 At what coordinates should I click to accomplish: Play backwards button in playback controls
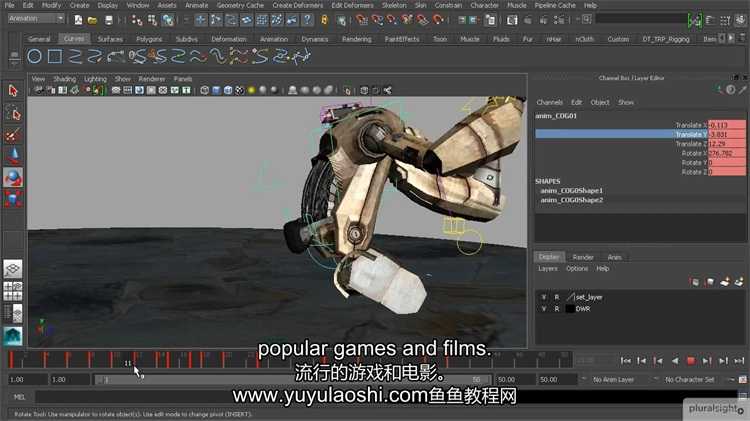[675, 361]
